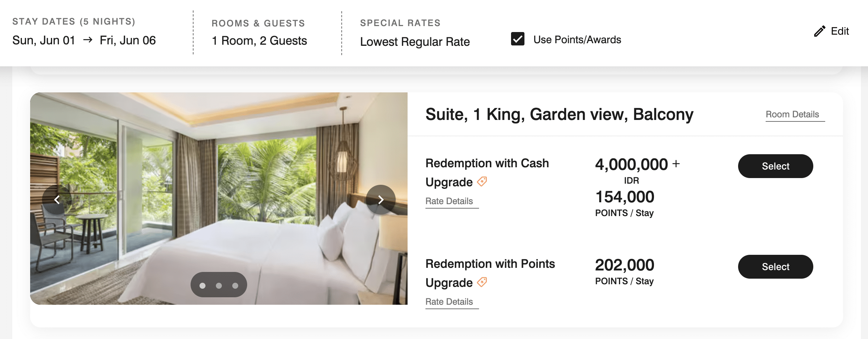Image resolution: width=868 pixels, height=339 pixels.
Task: Jump to second photo carousel dot
Action: pyautogui.click(x=219, y=285)
